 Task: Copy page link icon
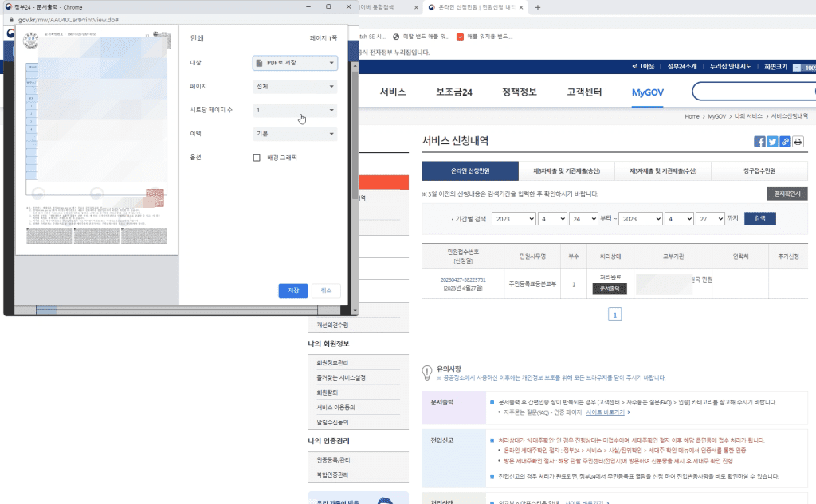click(x=785, y=142)
